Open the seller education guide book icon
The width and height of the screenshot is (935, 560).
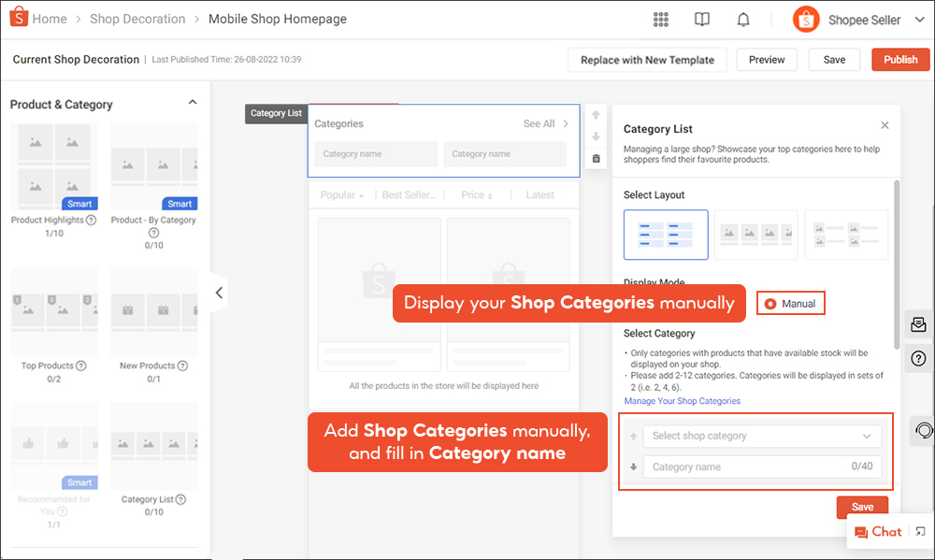pyautogui.click(x=701, y=19)
